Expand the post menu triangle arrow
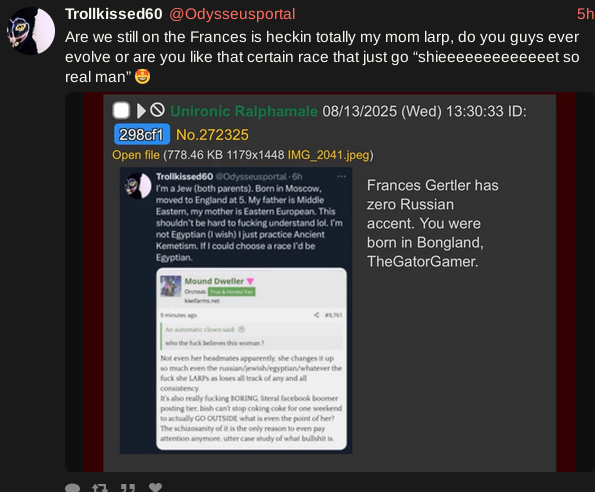 141,111
